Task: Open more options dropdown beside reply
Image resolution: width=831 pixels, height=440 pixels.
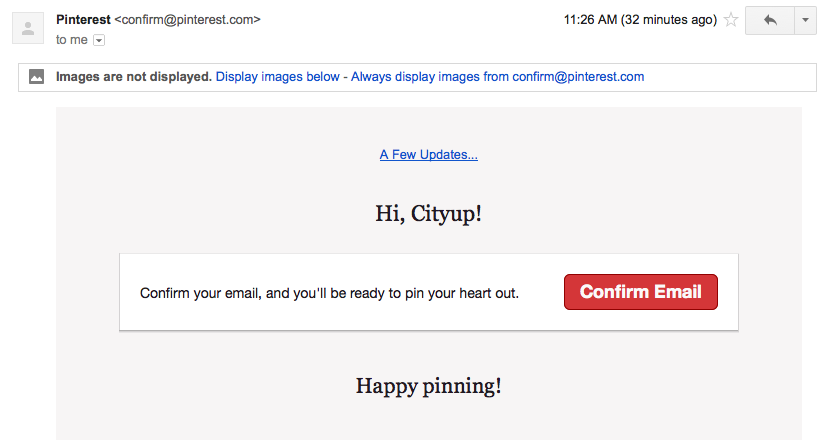Action: tap(805, 20)
